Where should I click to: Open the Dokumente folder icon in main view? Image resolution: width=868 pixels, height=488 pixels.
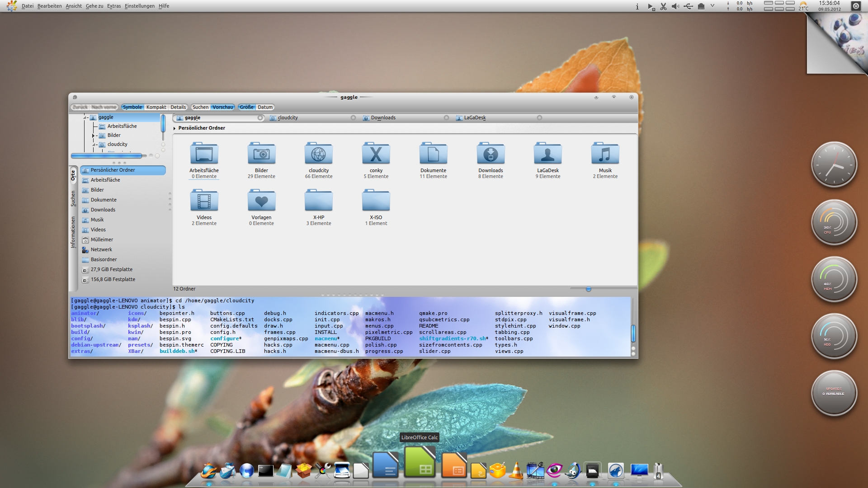point(433,153)
